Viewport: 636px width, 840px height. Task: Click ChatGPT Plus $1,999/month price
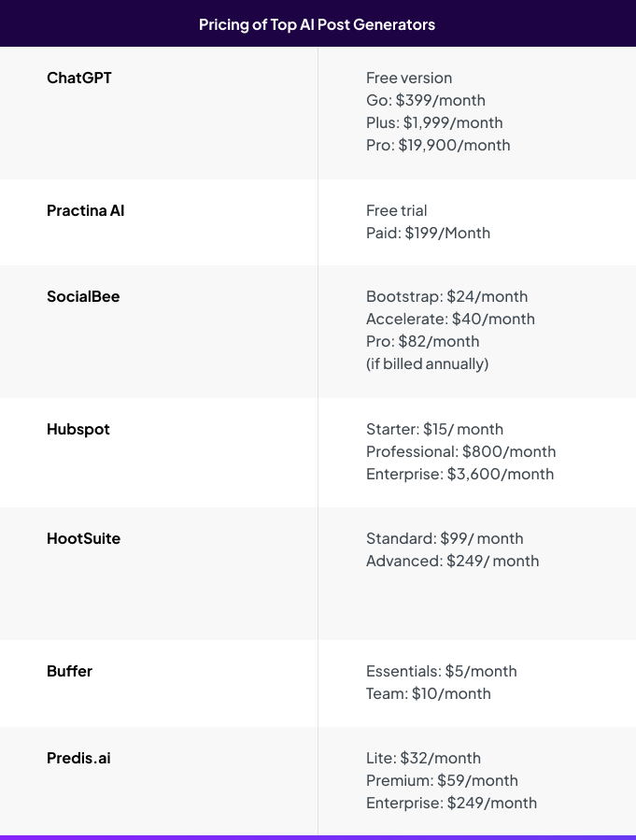pos(434,123)
